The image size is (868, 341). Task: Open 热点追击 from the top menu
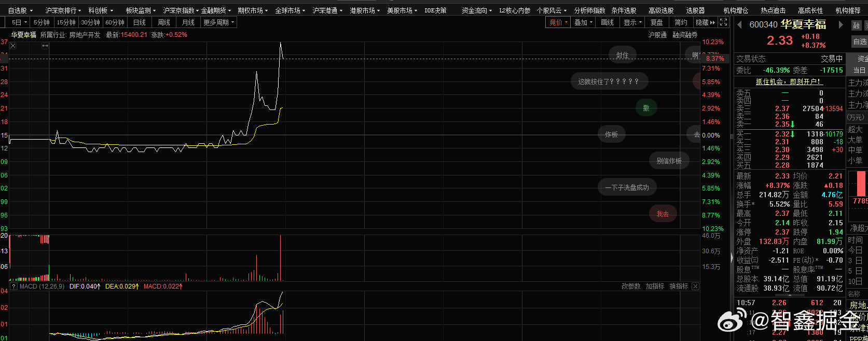tap(773, 10)
